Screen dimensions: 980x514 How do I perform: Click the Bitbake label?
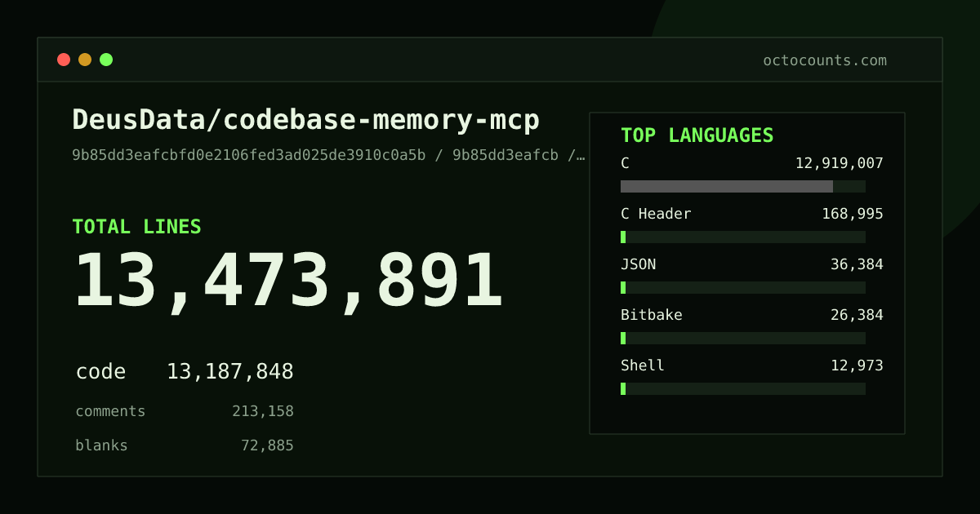[x=652, y=315]
